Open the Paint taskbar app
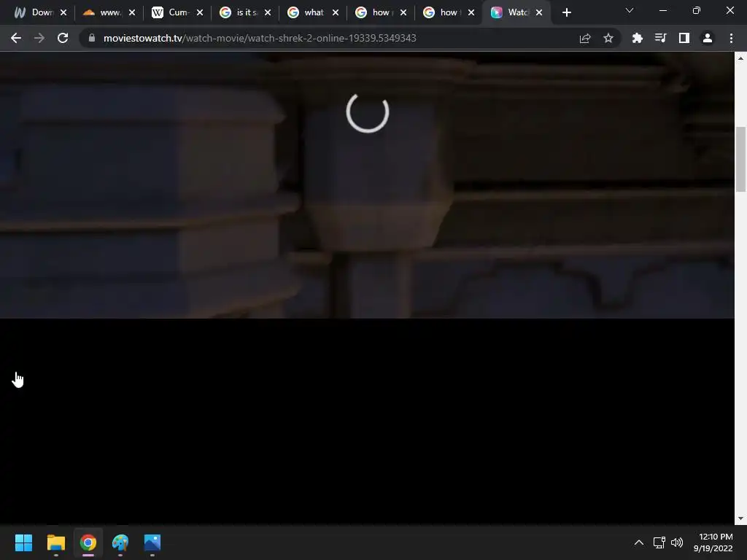The image size is (747, 560). point(120,542)
